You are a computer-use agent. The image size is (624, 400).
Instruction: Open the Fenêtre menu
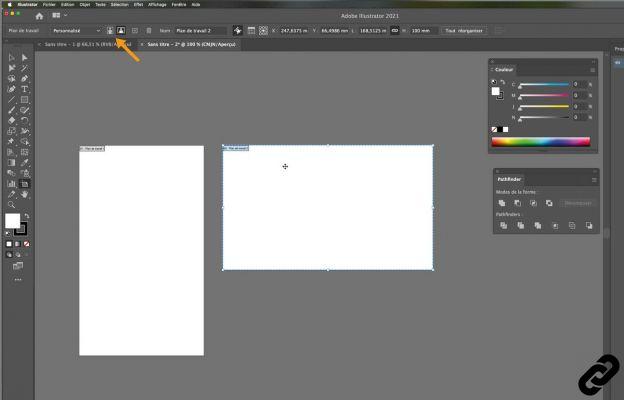(179, 4)
